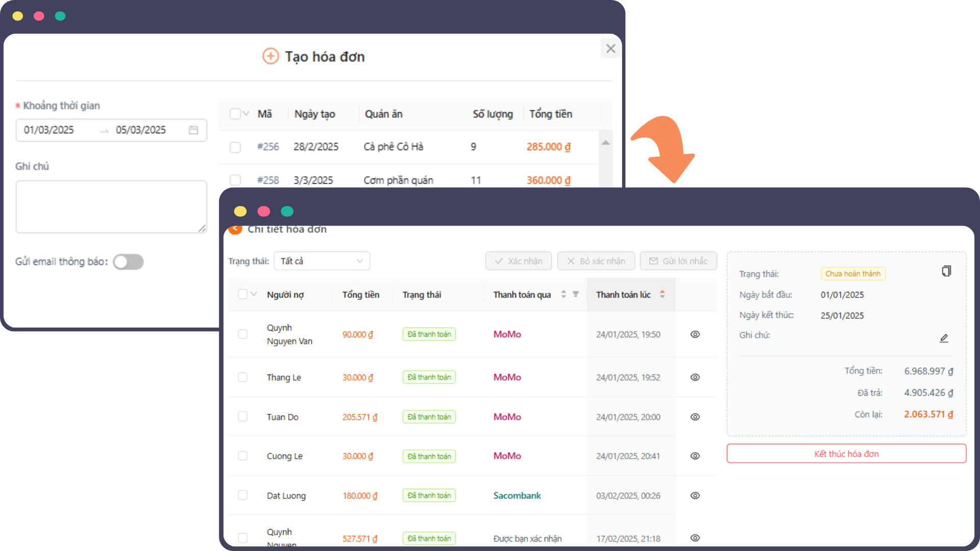Screen dimensions: 980x551
Task: Click the Xác nhận button
Action: pos(519,261)
